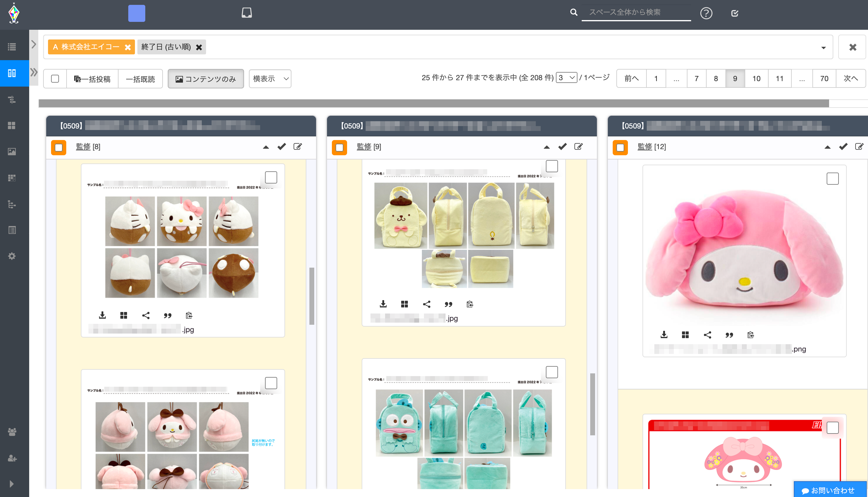This screenshot has width=868, height=497.
Task: Select the Hello Kitty plush image checkbox
Action: (271, 177)
